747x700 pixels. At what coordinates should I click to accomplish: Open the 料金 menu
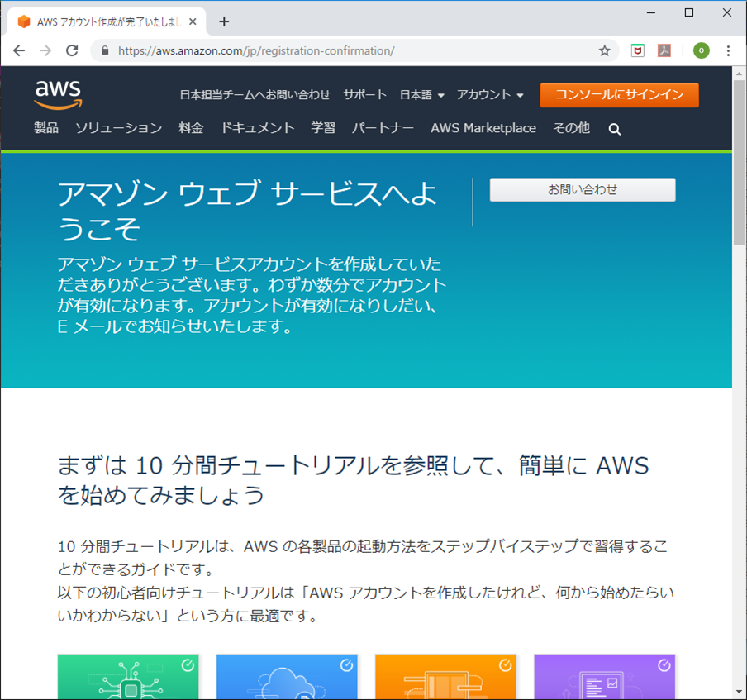pos(191,128)
